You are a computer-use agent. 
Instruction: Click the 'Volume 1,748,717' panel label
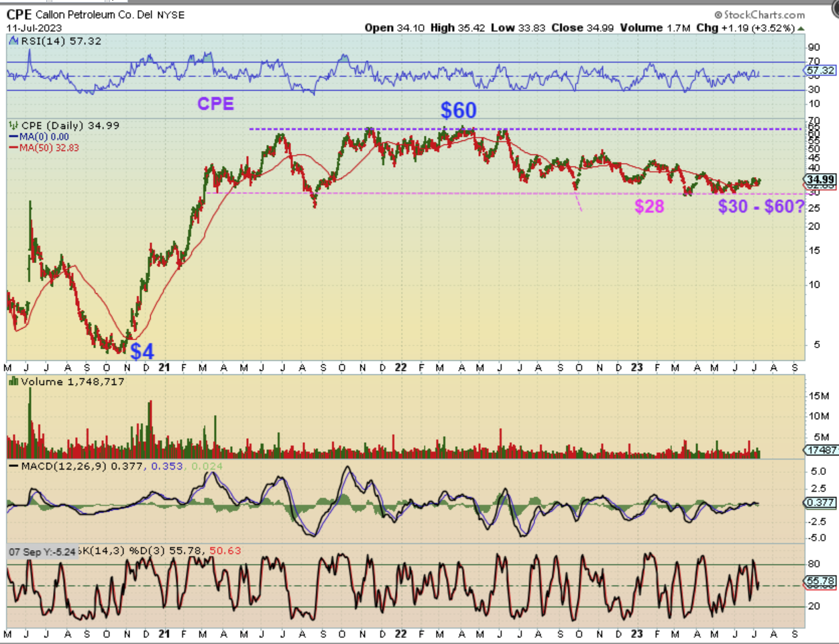point(72,382)
